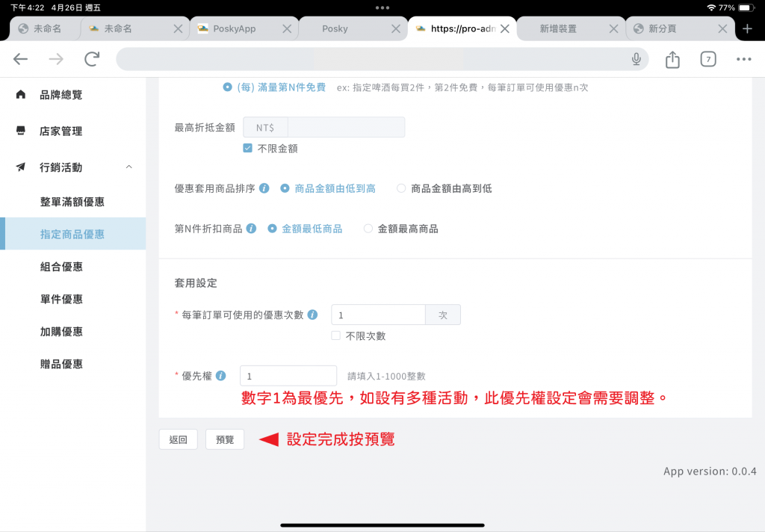Viewport: 765px width, 532px height.
Task: Click the 套用設定 section heading
Action: 196,282
